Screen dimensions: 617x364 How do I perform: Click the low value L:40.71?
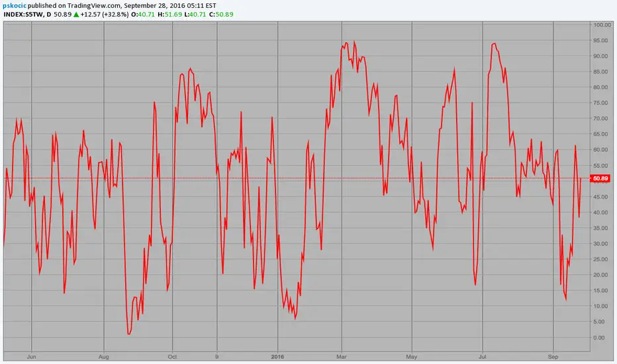pos(195,14)
